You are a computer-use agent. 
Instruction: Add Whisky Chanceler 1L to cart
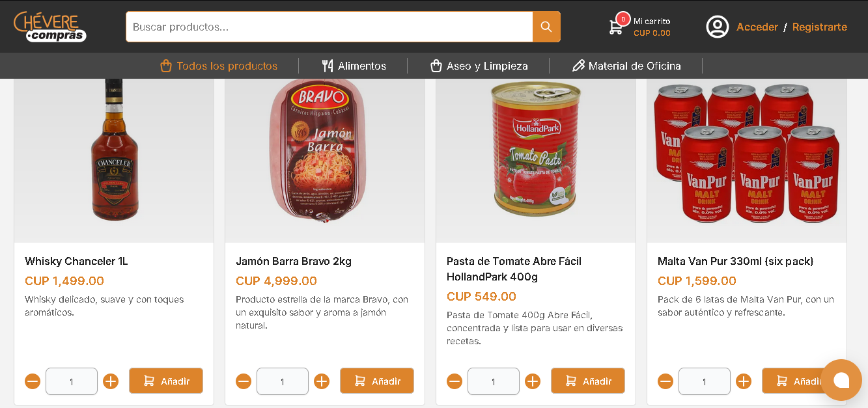pos(166,381)
